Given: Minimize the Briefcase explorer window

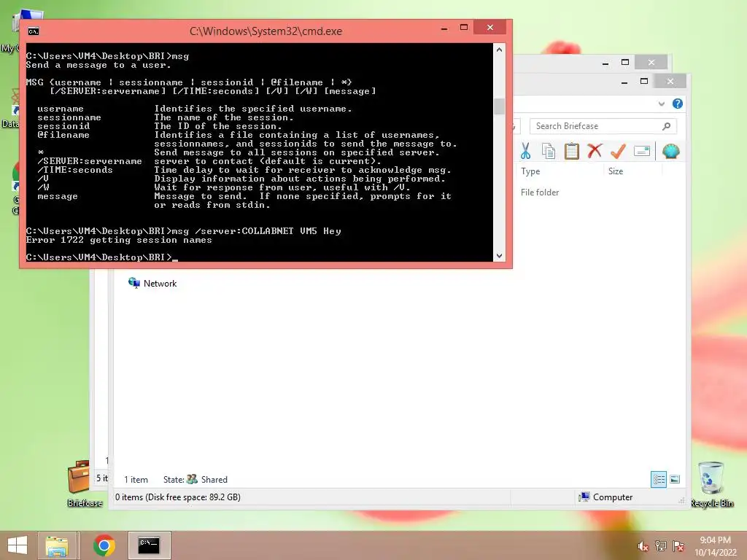Looking at the screenshot, I should tap(624, 82).
